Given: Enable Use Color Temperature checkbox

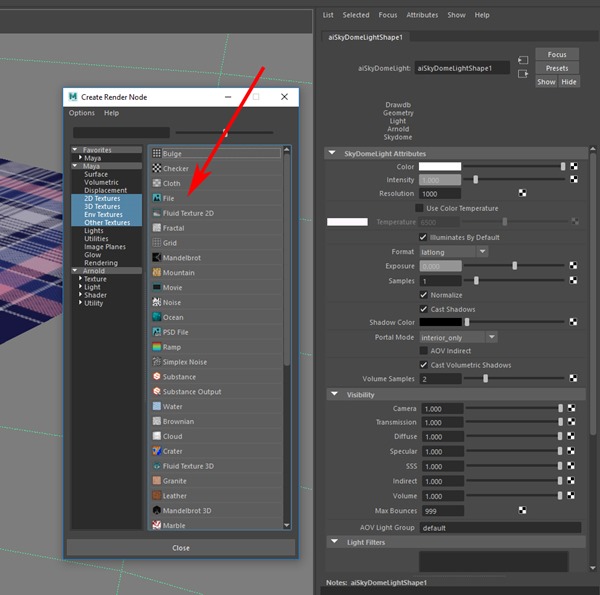Looking at the screenshot, I should click(x=419, y=208).
